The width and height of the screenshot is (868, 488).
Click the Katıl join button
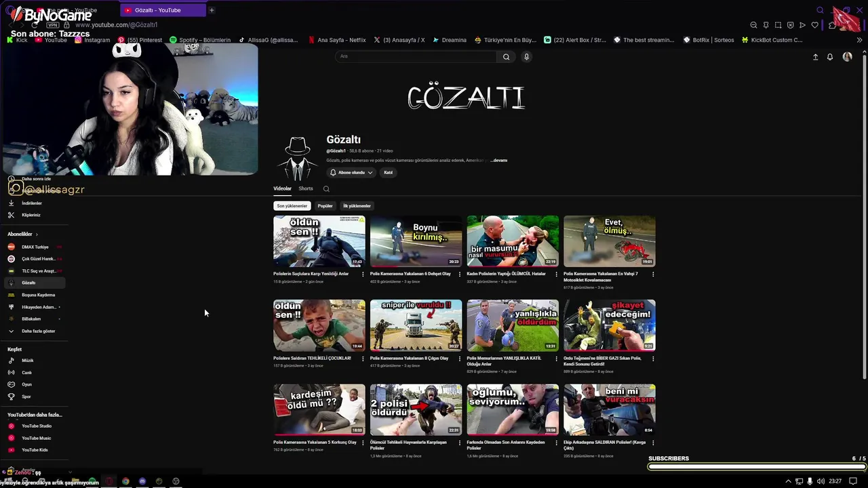pyautogui.click(x=389, y=173)
